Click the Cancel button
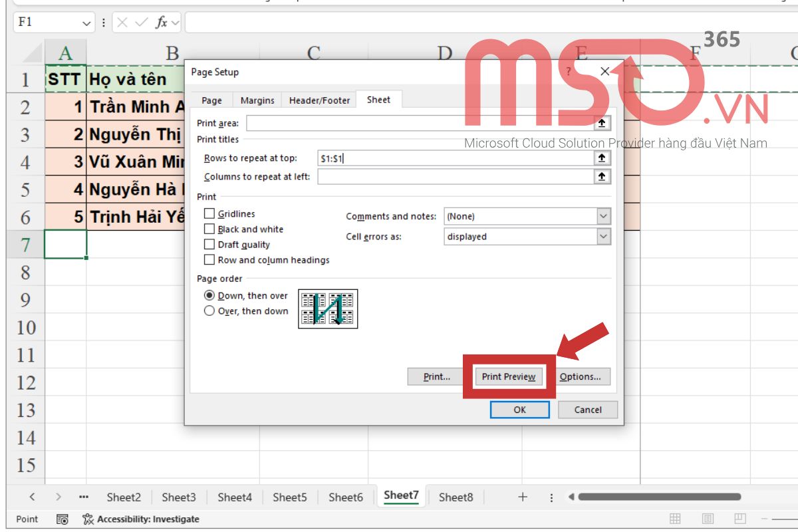798x532 pixels. [588, 410]
